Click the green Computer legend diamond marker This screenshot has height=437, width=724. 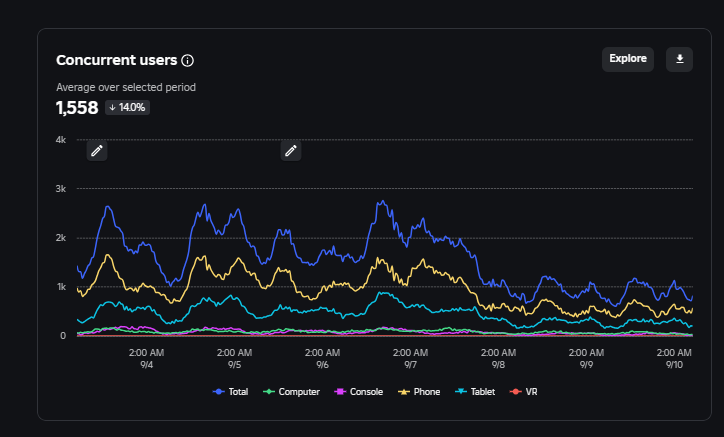pos(269,392)
